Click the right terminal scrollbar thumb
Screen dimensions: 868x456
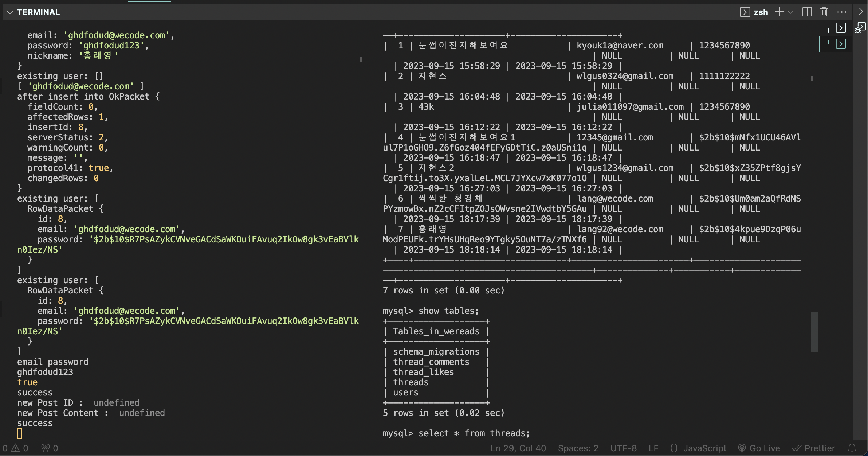coord(814,332)
